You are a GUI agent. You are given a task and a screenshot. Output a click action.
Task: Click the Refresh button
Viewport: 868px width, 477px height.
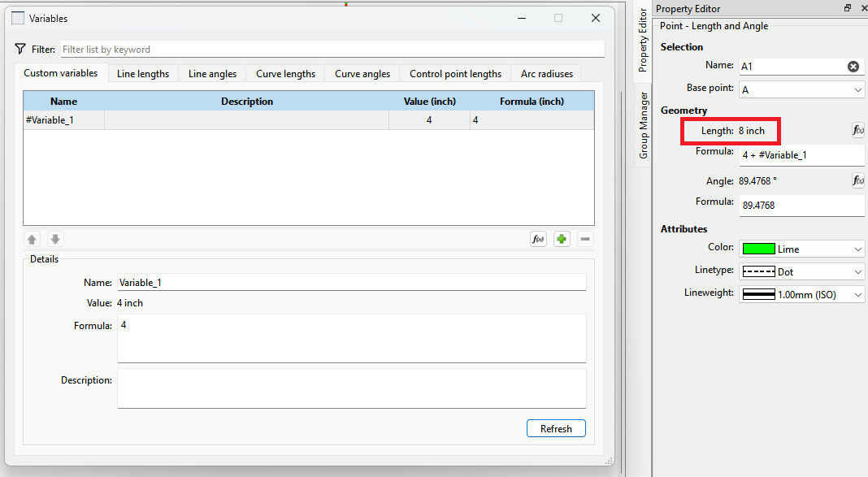tap(556, 428)
